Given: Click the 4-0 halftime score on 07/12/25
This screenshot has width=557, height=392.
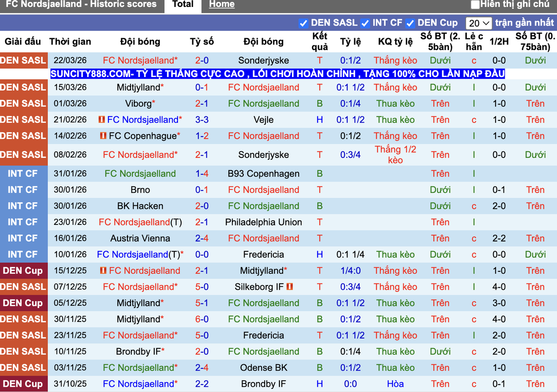Looking at the screenshot, I should tap(499, 287).
